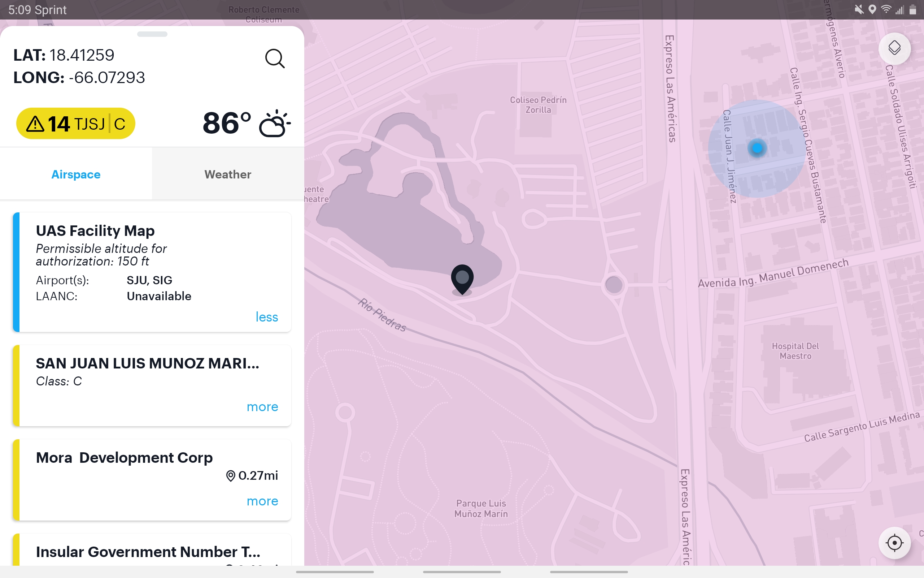Tap the battery status bar icon
The width and height of the screenshot is (924, 578).
coord(913,9)
